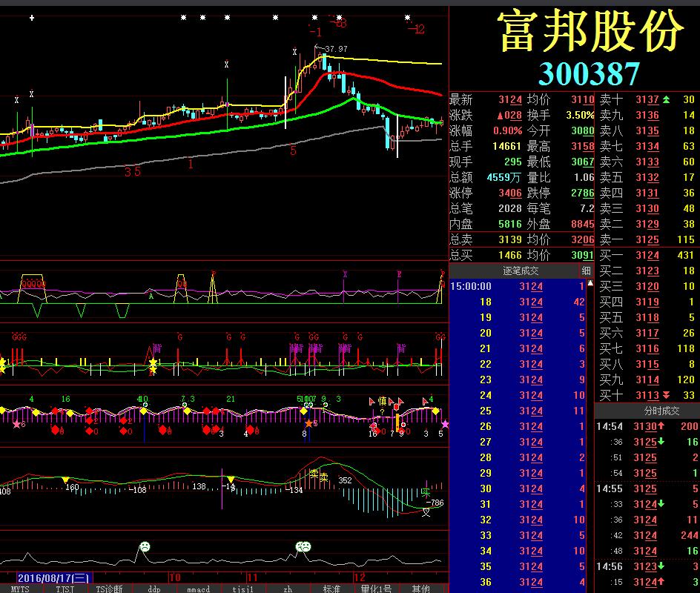Image resolution: width=700 pixels, height=593 pixels.
Task: Click the month 10 axis marker
Action: pyautogui.click(x=174, y=577)
